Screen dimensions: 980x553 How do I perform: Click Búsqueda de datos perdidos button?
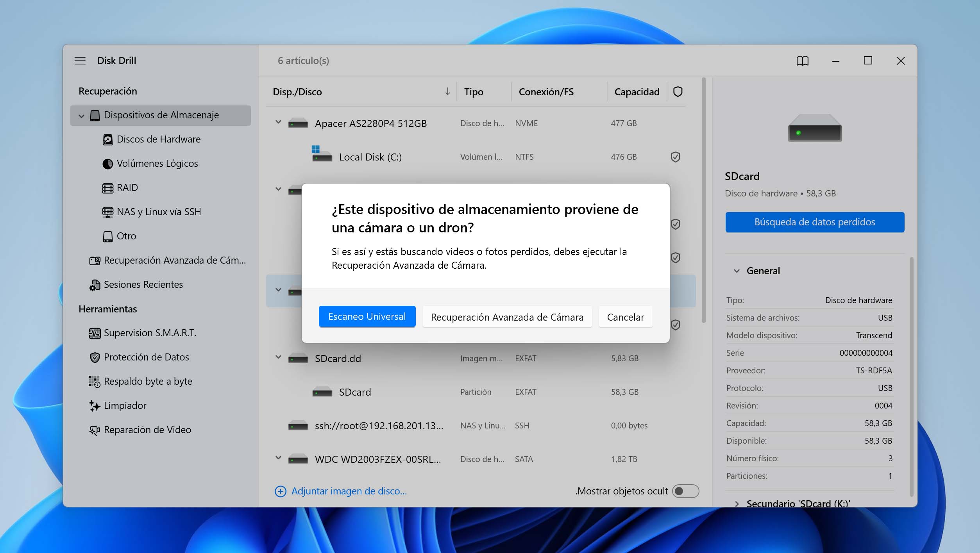click(x=815, y=222)
